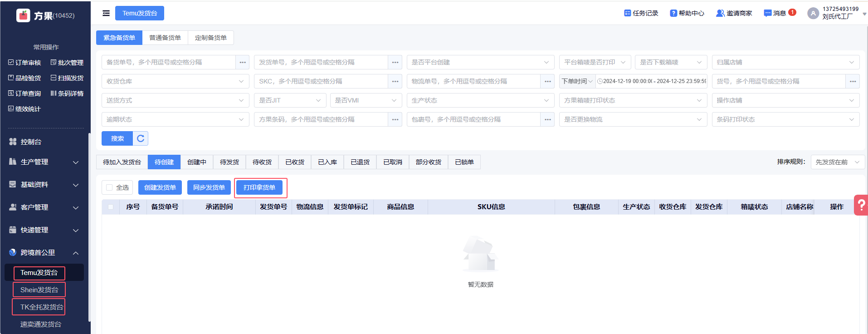Click the 创建发货单 button
This screenshot has width=868, height=334.
tap(160, 187)
